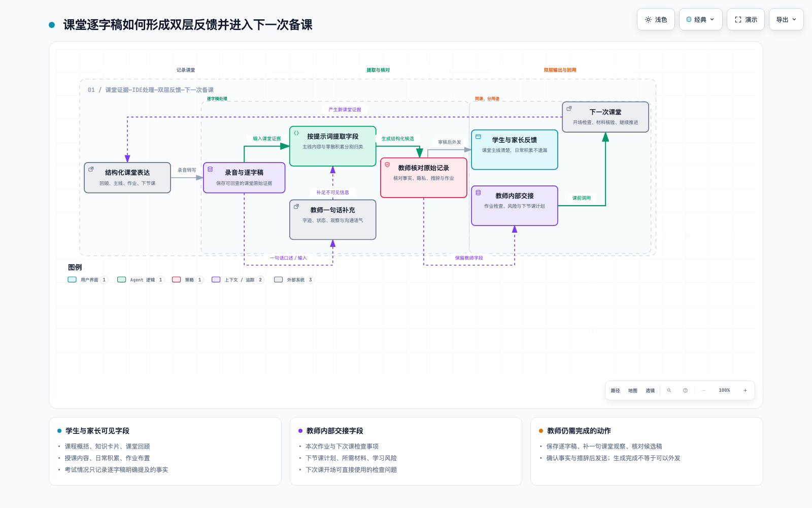The image size is (812, 508).
Task: Select the 教师一句话补充 node
Action: (333, 219)
